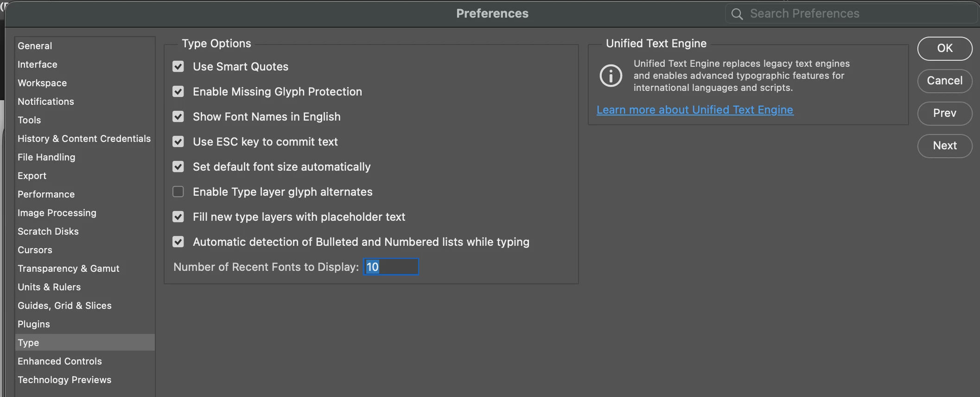Viewport: 980px width, 397px height.
Task: Select Scratch Disks in the sidebar
Action: coord(48,231)
